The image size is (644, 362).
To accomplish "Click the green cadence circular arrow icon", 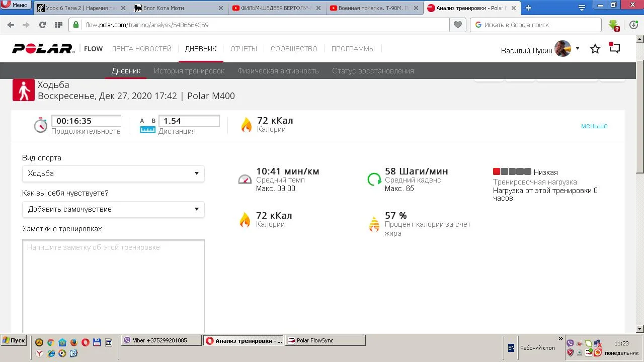I will tap(374, 179).
